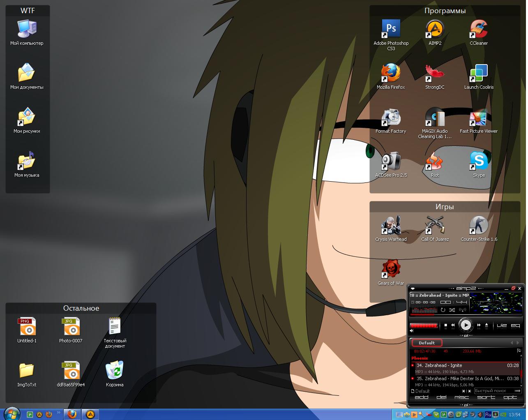The width and height of the screenshot is (528, 420).
Task: Select Моя музыка folder icon
Action: [x=27, y=164]
